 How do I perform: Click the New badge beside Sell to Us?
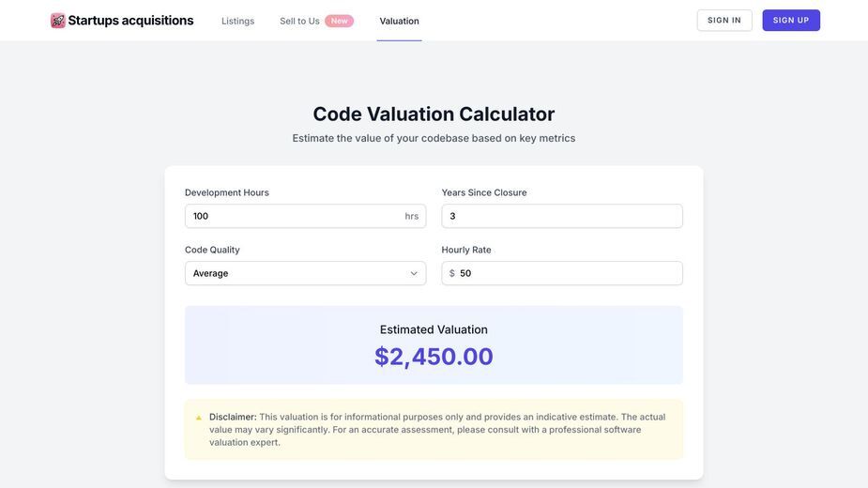pos(340,21)
